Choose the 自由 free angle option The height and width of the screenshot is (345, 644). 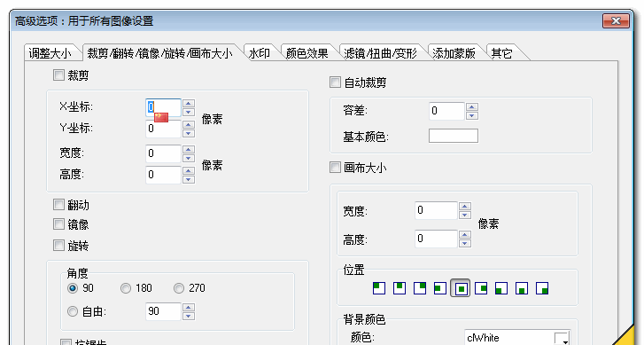pos(73,311)
